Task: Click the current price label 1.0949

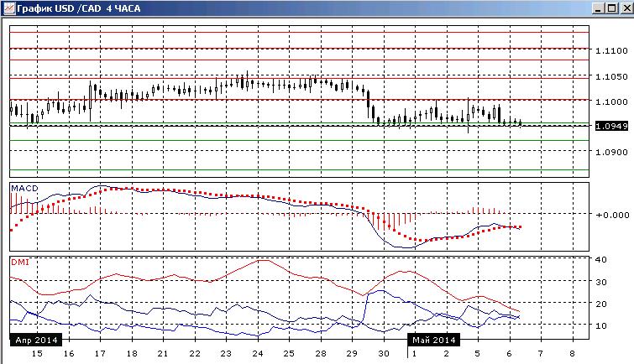Action: point(612,126)
